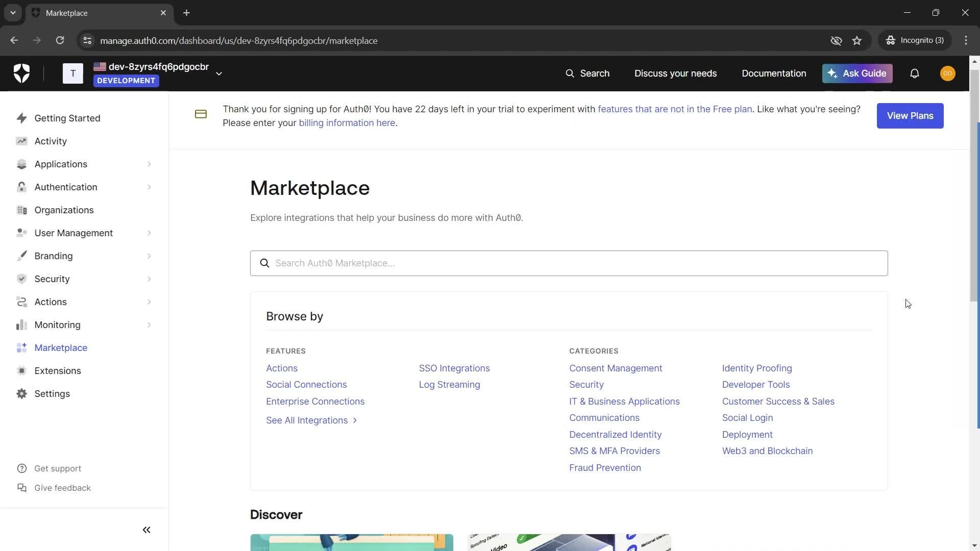This screenshot has width=980, height=551.
Task: Expand Monitoring submenu chevron
Action: (x=149, y=325)
